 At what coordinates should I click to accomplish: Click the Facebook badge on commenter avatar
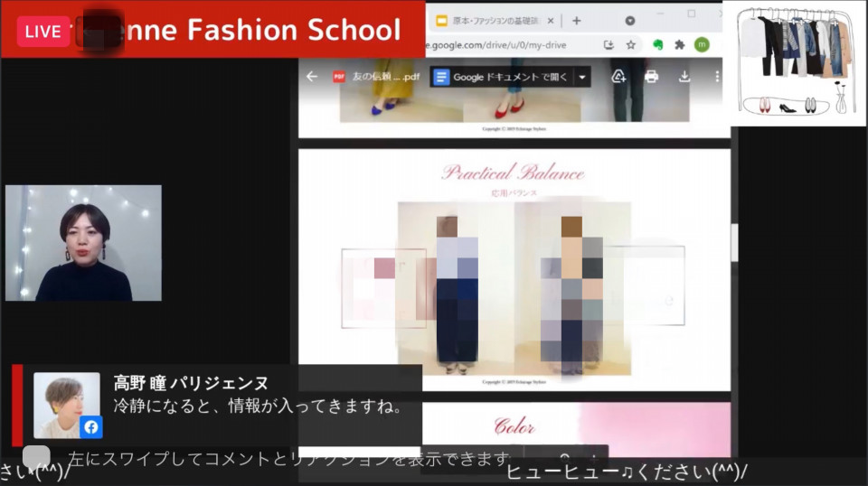click(91, 427)
